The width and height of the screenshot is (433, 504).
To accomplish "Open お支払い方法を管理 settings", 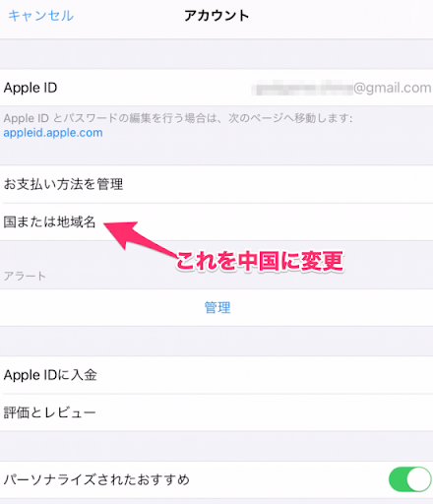I will coord(216,184).
